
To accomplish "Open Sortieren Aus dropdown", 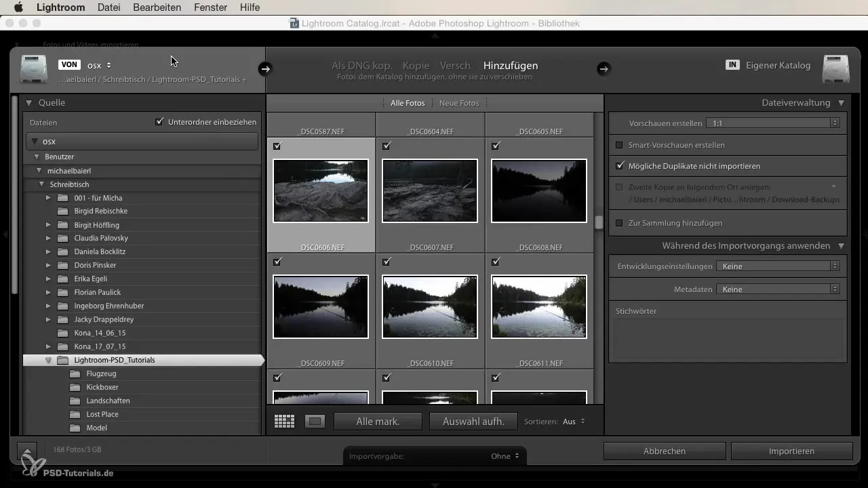I will [x=574, y=422].
